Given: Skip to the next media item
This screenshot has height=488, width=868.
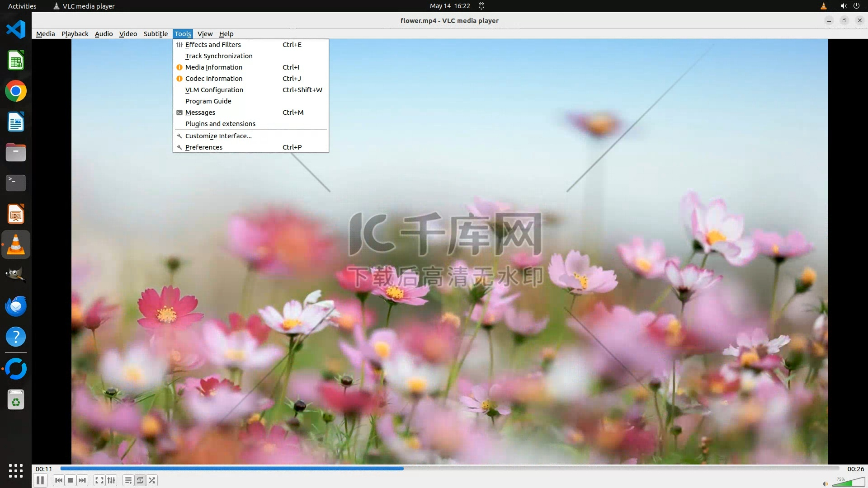Looking at the screenshot, I should point(82,480).
